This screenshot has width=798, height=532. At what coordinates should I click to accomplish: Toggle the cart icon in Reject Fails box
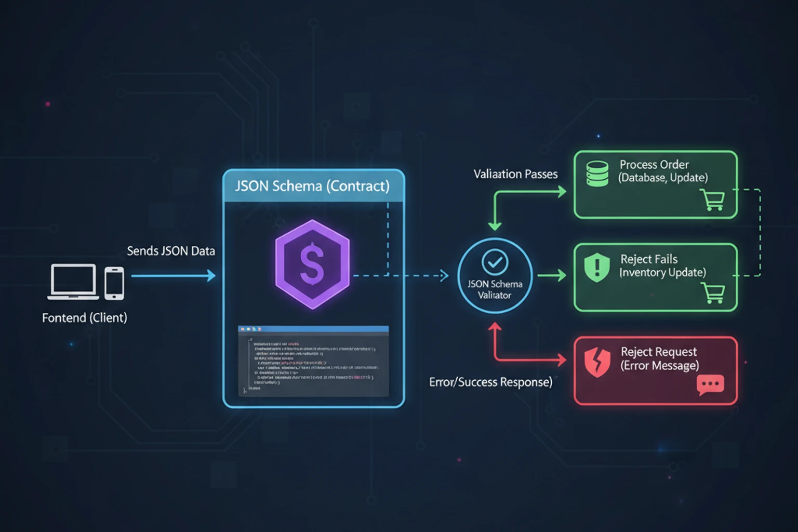715,294
